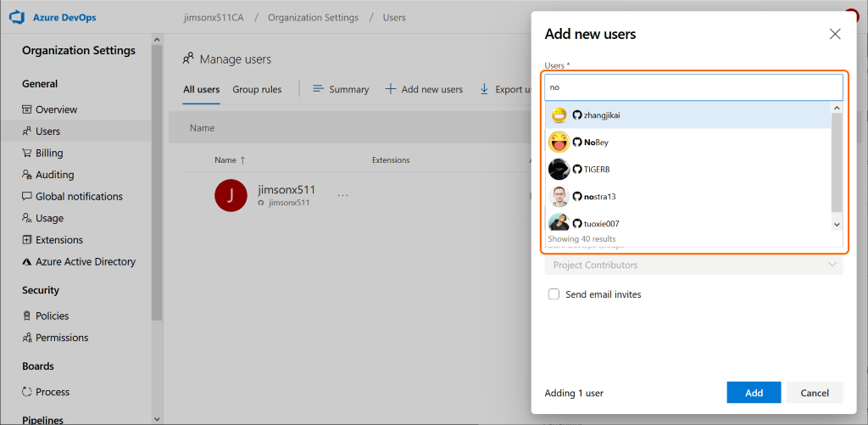Click Organization Settings breadcrumb link
The width and height of the screenshot is (868, 425).
coord(314,18)
